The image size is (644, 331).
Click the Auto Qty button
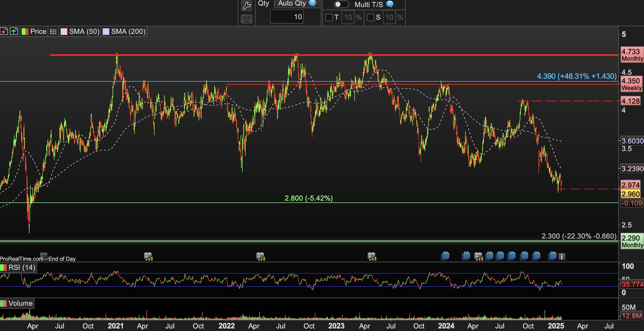[x=292, y=3]
